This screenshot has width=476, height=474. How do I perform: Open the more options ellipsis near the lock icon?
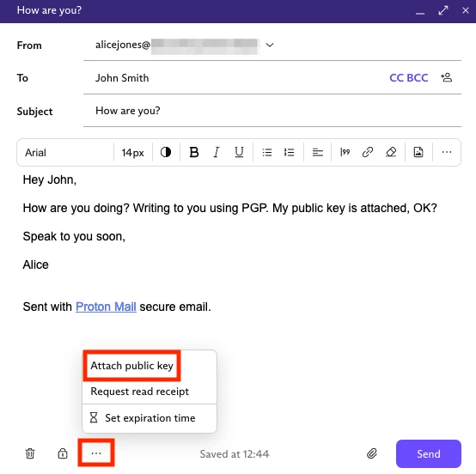click(96, 453)
